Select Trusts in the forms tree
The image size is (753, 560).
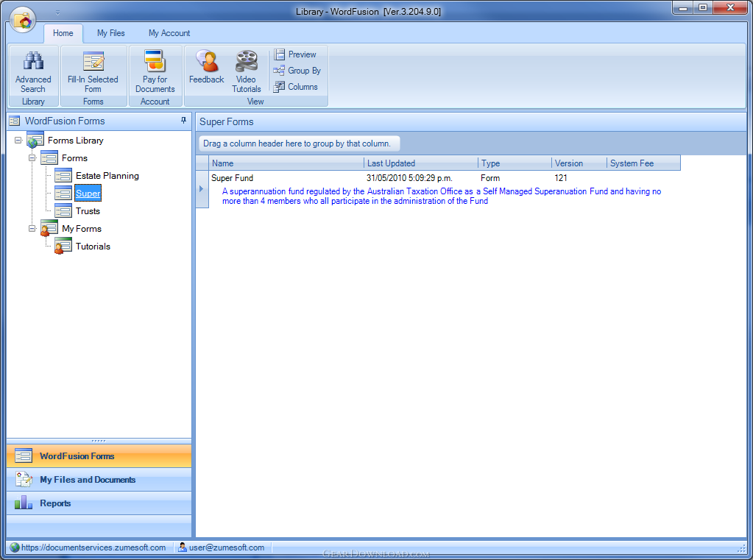88,211
